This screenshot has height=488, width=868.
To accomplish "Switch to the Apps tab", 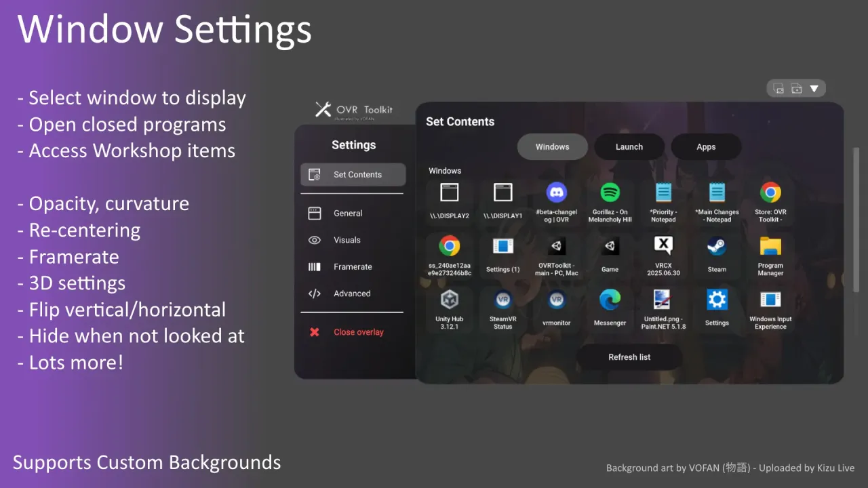I will point(706,146).
